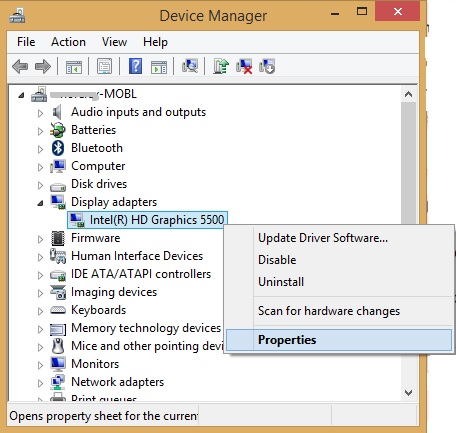Click the Network adapters icon
Screen dimensions: 456x433
pyautogui.click(x=58, y=382)
